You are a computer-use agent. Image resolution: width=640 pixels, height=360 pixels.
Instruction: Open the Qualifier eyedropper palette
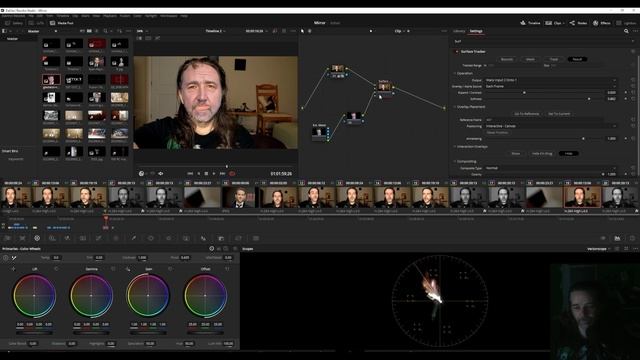tap(133, 238)
